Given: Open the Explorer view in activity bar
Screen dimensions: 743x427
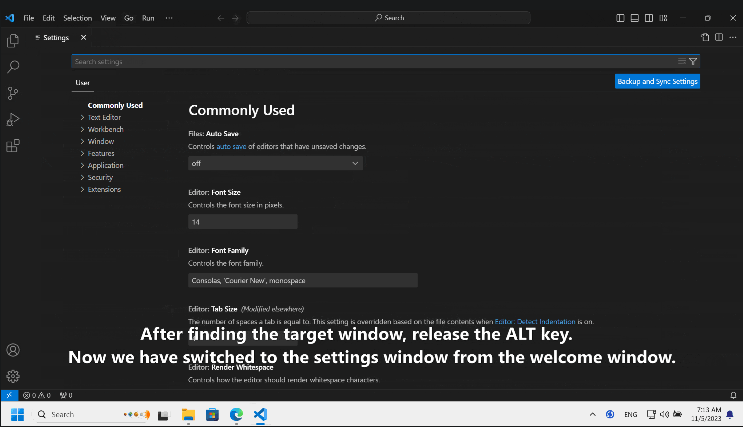Looking at the screenshot, I should pyautogui.click(x=13, y=41).
